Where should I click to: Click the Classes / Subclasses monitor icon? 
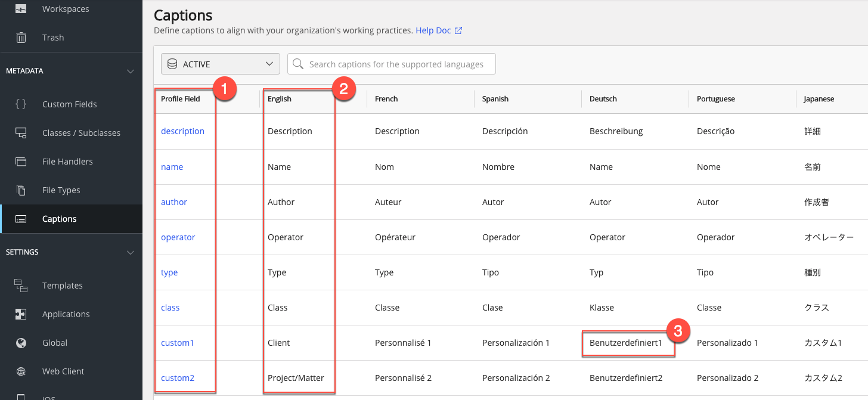[x=21, y=133]
